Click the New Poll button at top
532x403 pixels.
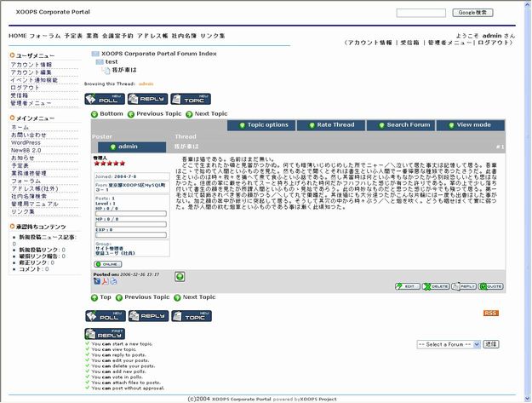click(x=104, y=99)
